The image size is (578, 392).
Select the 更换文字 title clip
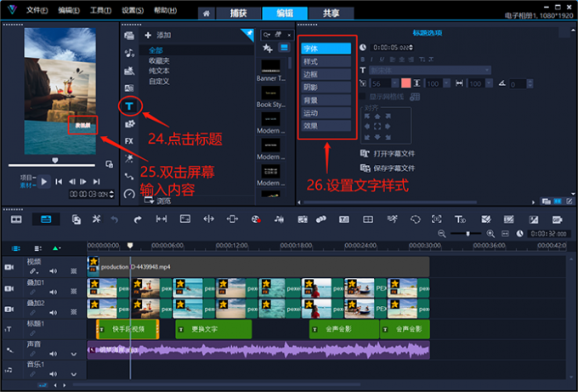tap(214, 329)
